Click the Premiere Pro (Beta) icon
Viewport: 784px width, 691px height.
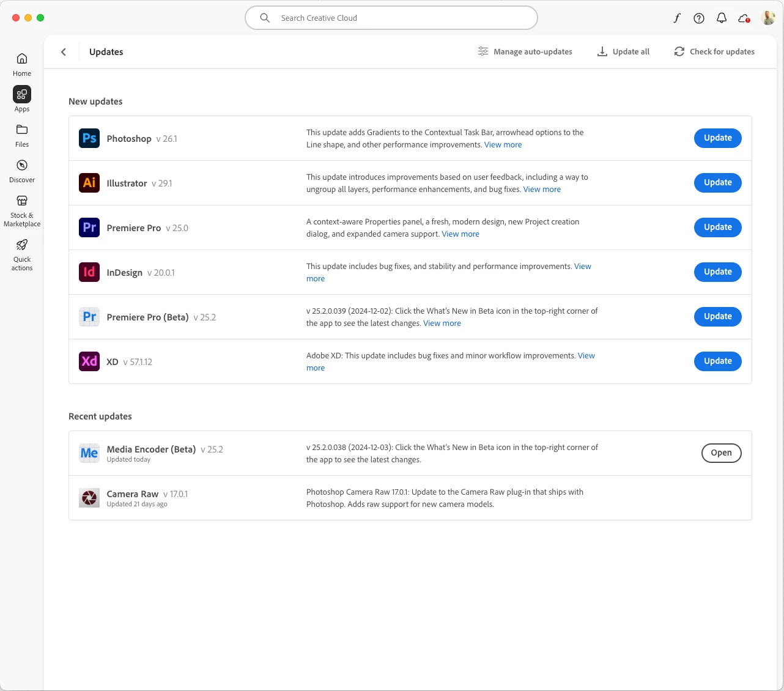[89, 317]
